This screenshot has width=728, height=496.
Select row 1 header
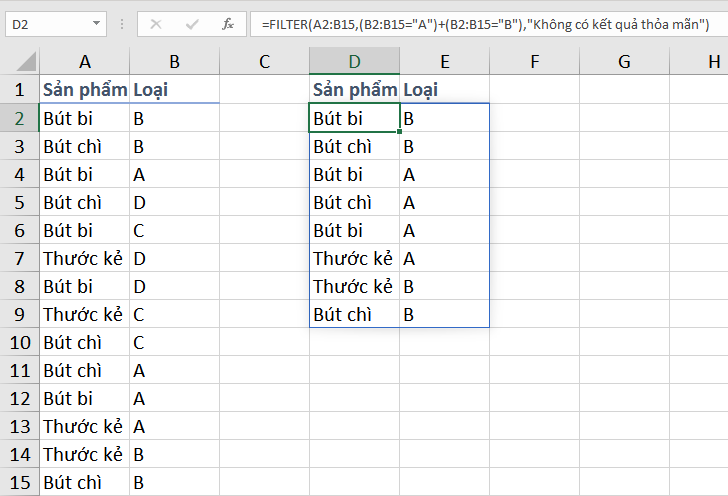[20, 90]
